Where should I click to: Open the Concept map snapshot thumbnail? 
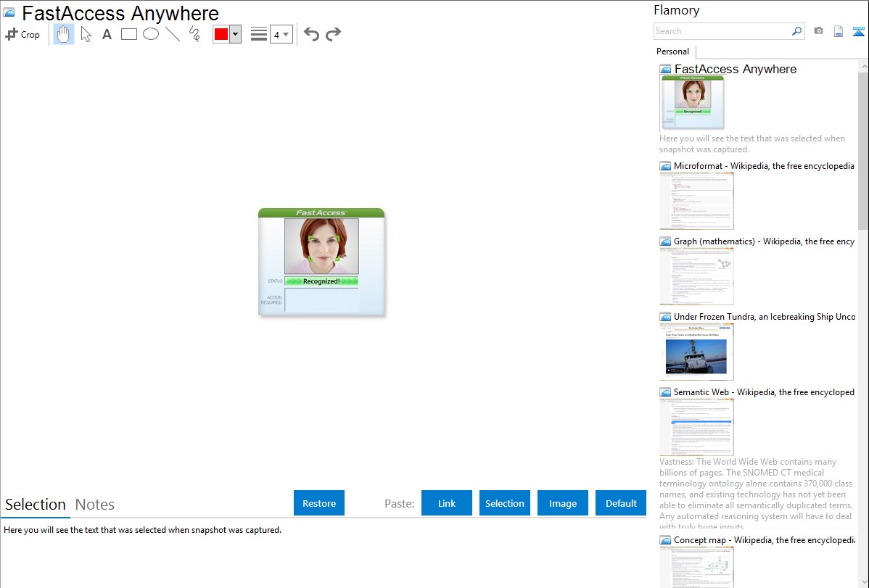pyautogui.click(x=696, y=567)
